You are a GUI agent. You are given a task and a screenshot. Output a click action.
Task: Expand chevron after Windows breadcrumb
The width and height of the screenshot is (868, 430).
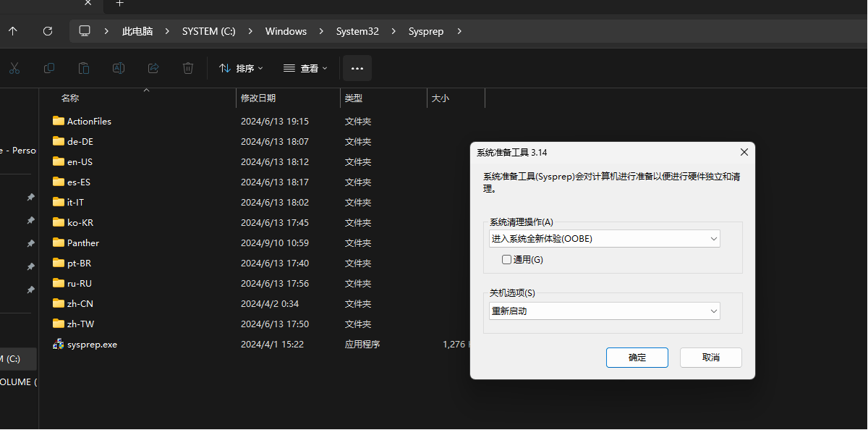coord(322,31)
